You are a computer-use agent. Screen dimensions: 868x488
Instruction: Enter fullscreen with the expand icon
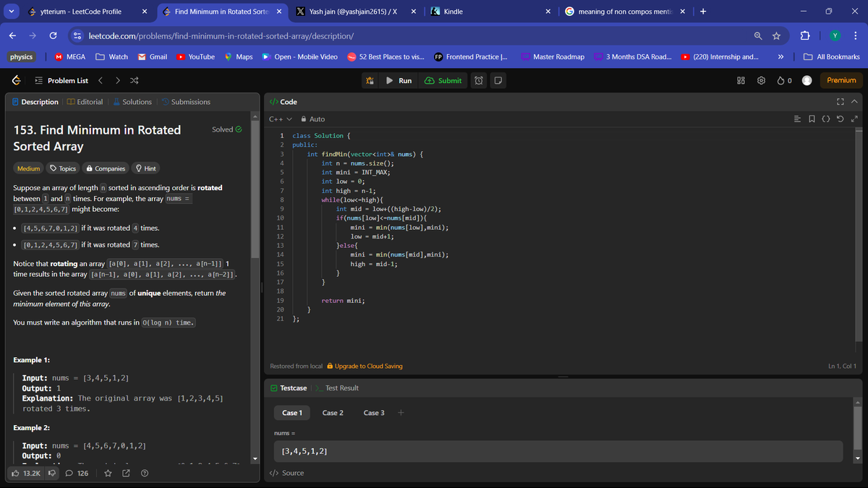tap(840, 101)
